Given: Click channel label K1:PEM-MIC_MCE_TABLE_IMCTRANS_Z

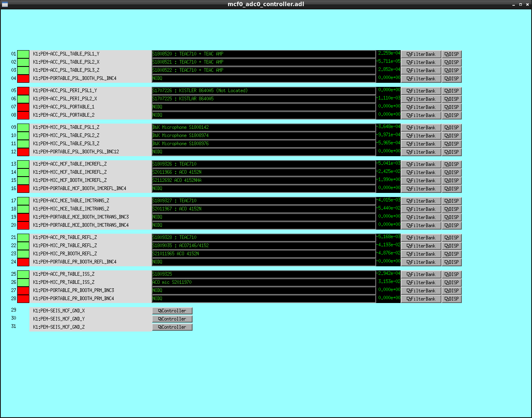Looking at the screenshot, I should pos(71,209).
